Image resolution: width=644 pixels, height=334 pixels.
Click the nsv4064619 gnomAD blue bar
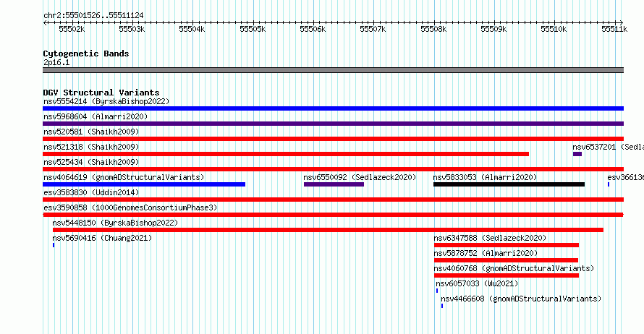[x=144, y=184]
